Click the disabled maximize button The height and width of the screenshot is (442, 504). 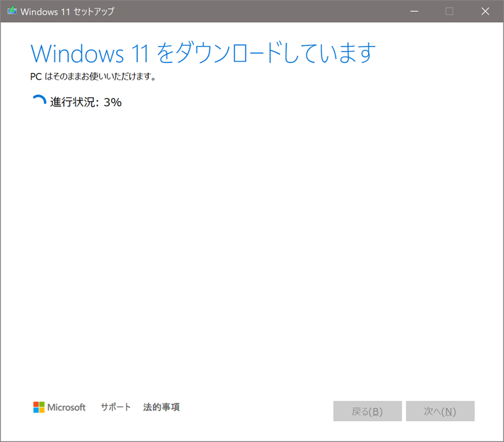click(449, 11)
